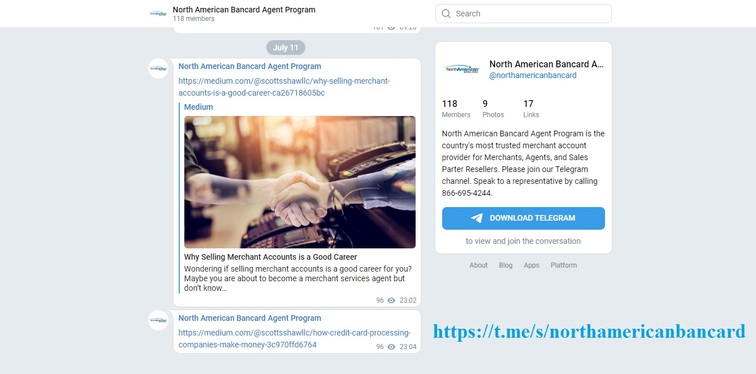Open the Apps footer link
The image size is (756, 374).
click(x=531, y=265)
